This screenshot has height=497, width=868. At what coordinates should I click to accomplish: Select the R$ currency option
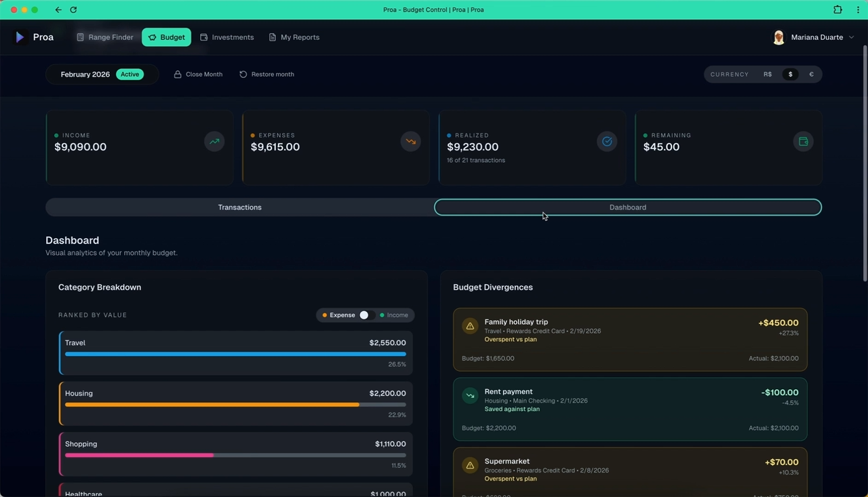767,74
